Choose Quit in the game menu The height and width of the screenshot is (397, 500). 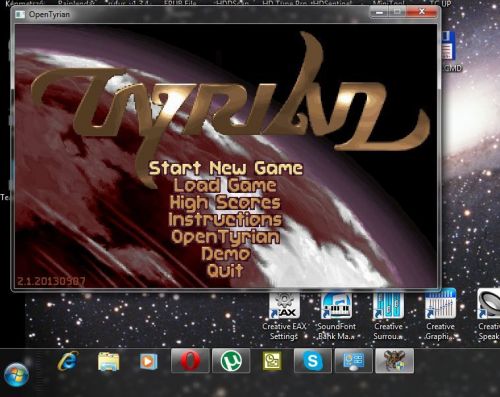click(x=225, y=270)
